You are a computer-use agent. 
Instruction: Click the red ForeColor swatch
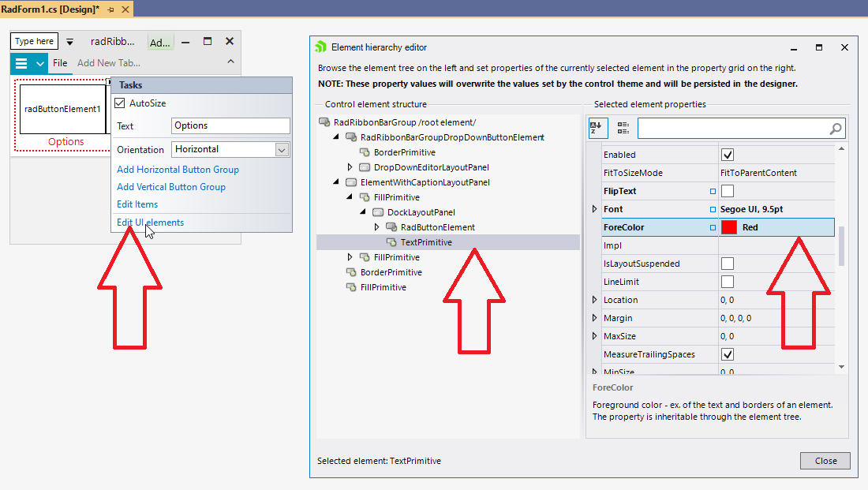coord(729,227)
